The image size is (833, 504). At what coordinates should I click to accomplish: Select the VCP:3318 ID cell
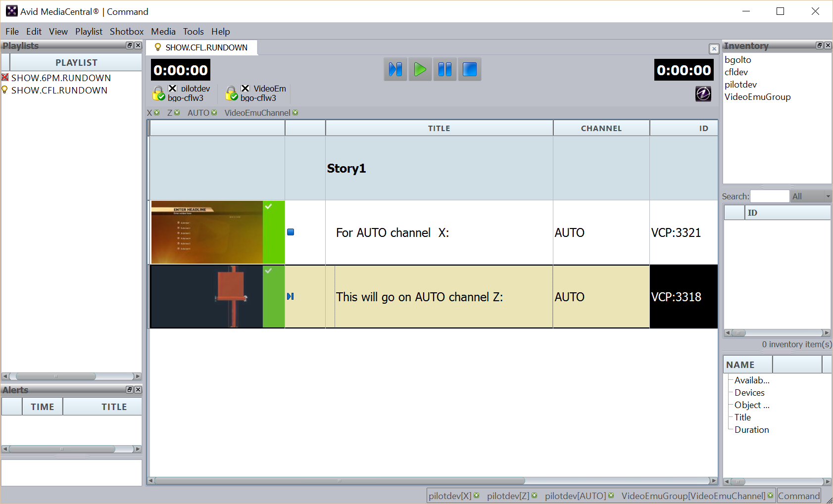point(684,296)
